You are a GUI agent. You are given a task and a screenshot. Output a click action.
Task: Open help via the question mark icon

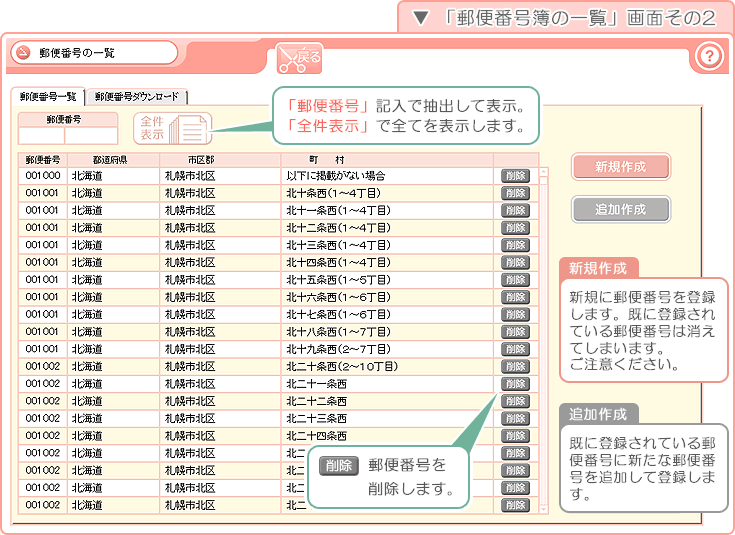pos(708,56)
